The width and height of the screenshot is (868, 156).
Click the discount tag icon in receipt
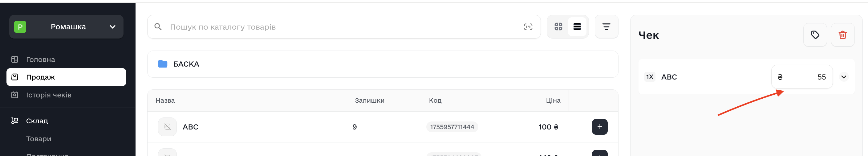click(815, 35)
